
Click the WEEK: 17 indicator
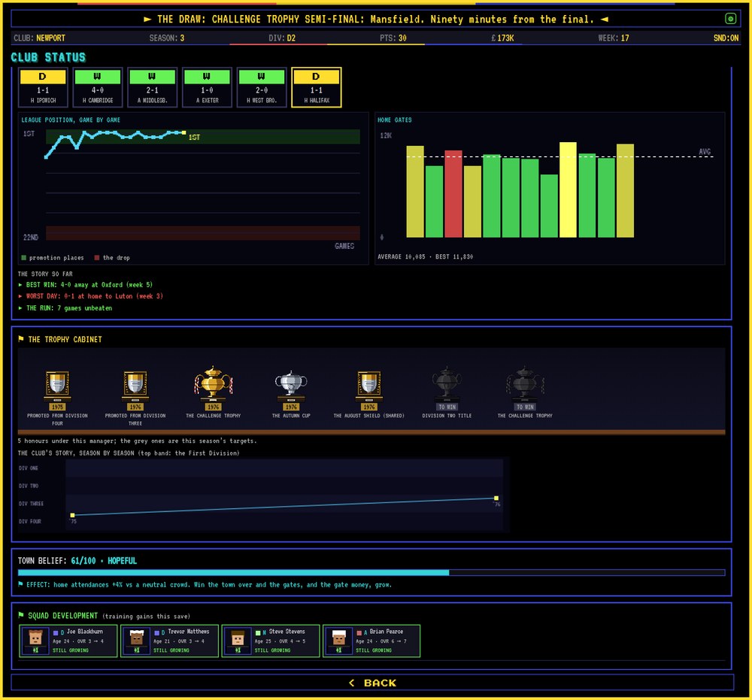click(614, 38)
